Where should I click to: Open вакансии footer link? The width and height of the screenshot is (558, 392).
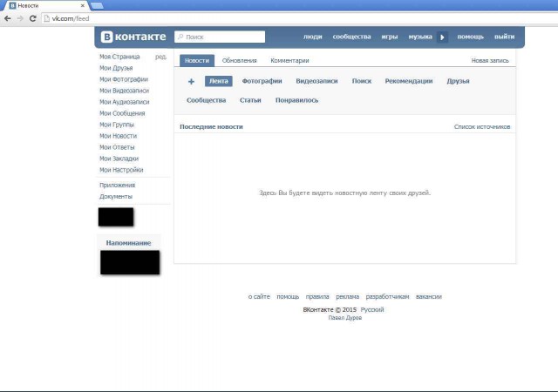click(x=428, y=296)
